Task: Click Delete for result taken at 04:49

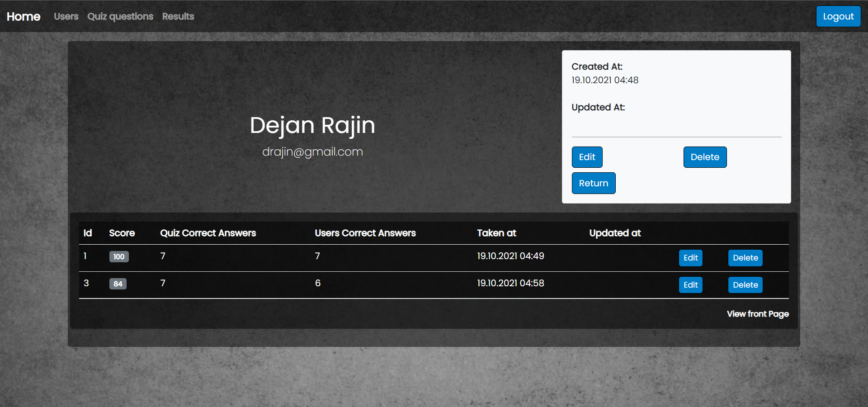Action: click(745, 258)
